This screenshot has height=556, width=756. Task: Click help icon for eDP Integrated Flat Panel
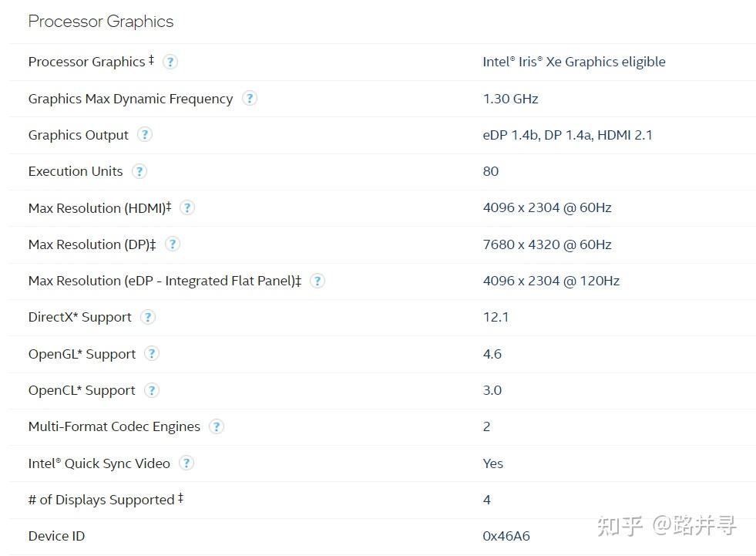(x=317, y=281)
